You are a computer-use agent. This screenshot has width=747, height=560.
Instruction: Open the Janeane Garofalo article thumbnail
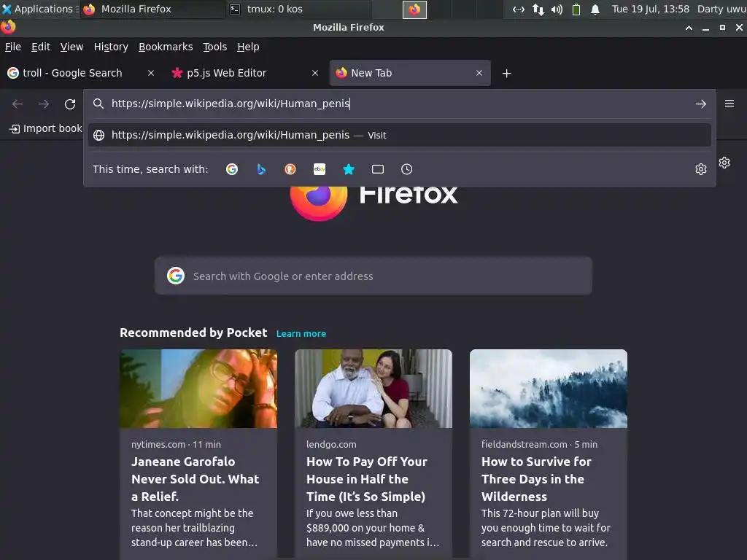tap(198, 389)
